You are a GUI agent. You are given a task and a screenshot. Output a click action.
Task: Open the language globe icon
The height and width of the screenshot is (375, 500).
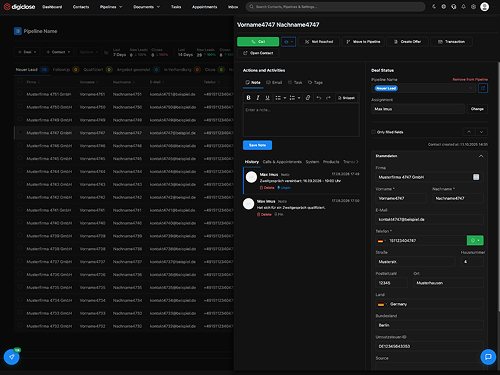click(444, 7)
